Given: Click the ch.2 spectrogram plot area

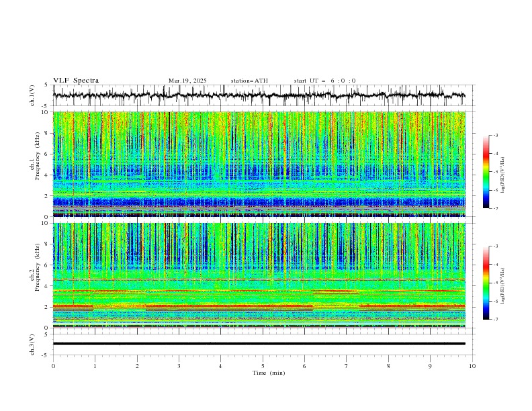Looking at the screenshot, I should [x=259, y=275].
